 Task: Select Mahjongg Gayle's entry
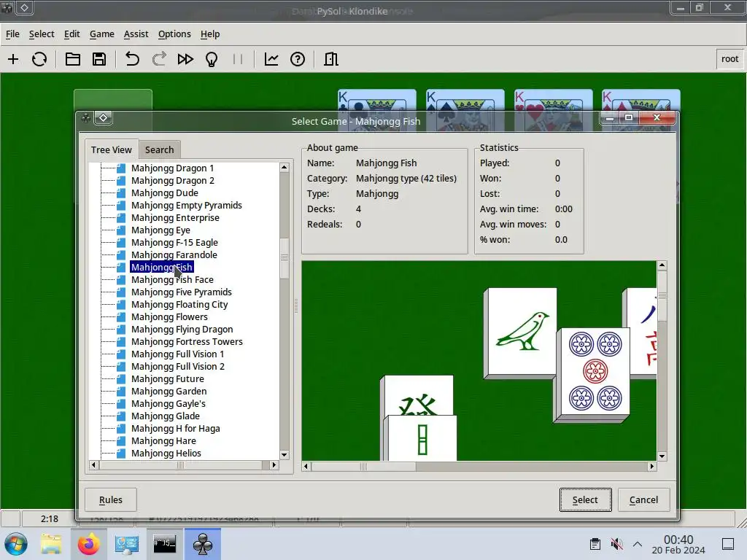click(x=169, y=403)
